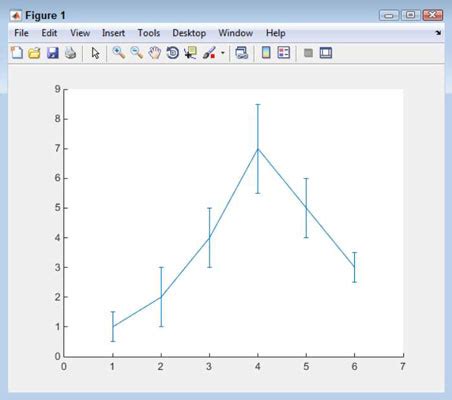Activate the Data Cursor tool
Image resolution: width=452 pixels, height=400 pixels.
click(191, 53)
